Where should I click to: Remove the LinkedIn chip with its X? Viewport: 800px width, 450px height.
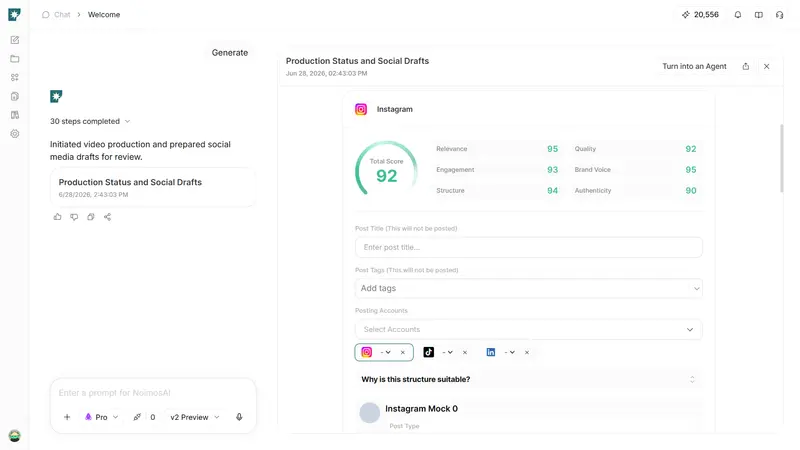[x=527, y=352]
